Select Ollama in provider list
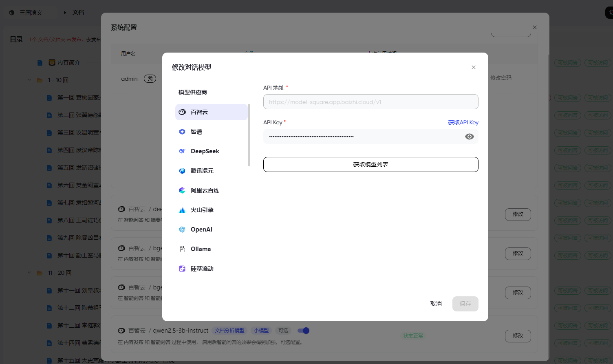The height and width of the screenshot is (364, 613). click(x=211, y=249)
